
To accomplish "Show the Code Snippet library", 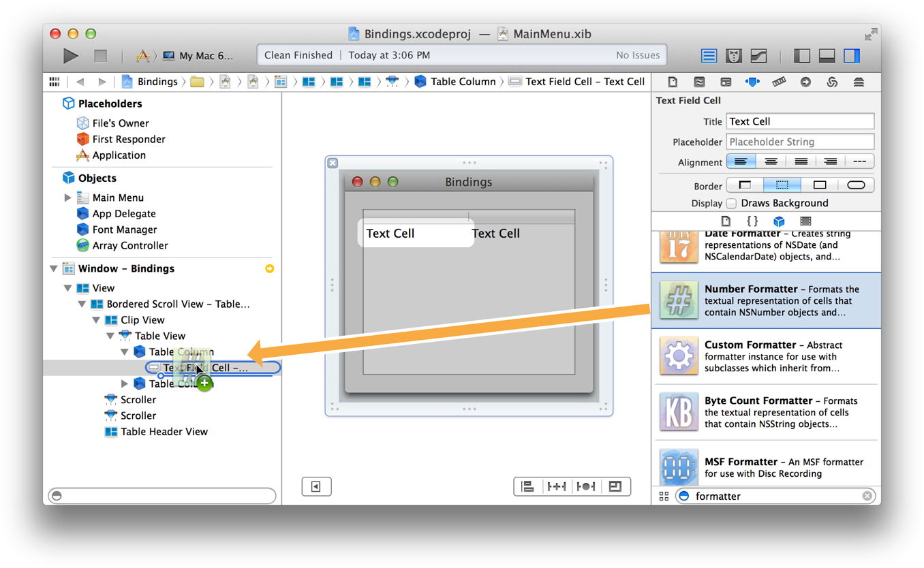I will point(752,221).
